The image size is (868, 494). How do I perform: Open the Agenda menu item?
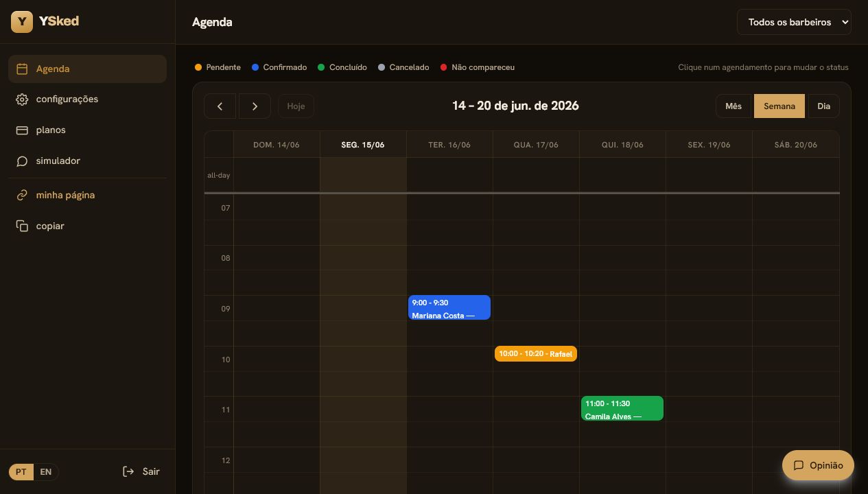[x=87, y=69]
